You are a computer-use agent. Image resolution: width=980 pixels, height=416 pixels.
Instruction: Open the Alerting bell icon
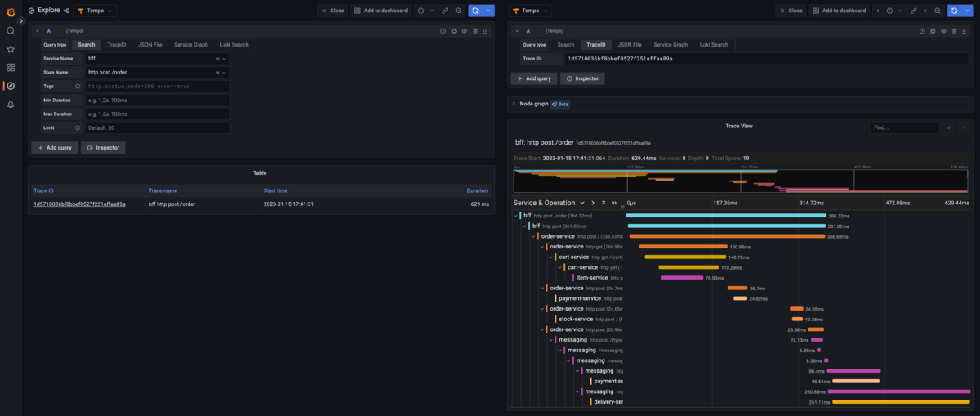click(x=11, y=105)
